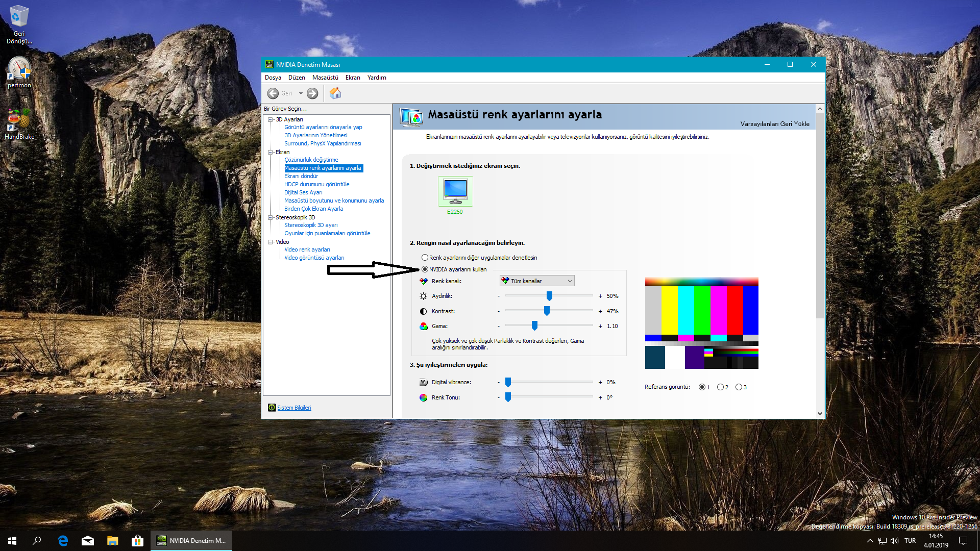The height and width of the screenshot is (551, 980).
Task: Open Microsoft Store from the taskbar
Action: pyautogui.click(x=137, y=541)
